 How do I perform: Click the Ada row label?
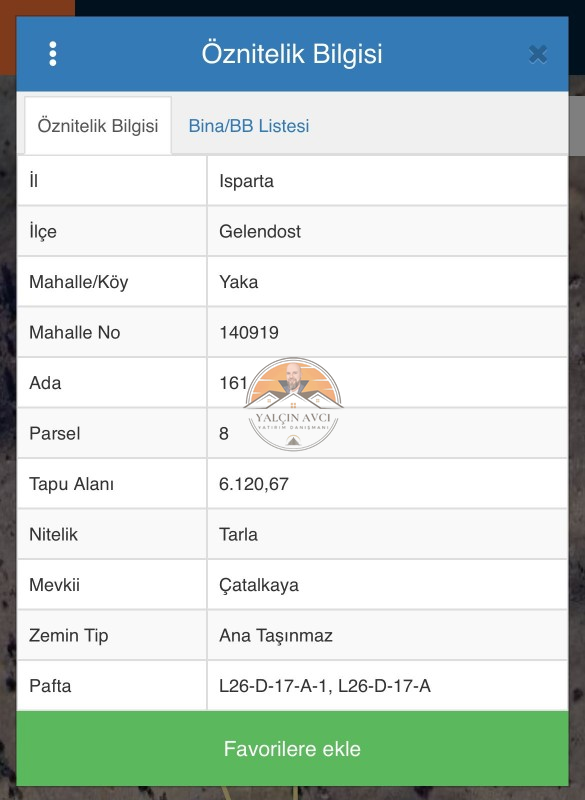[x=45, y=383]
